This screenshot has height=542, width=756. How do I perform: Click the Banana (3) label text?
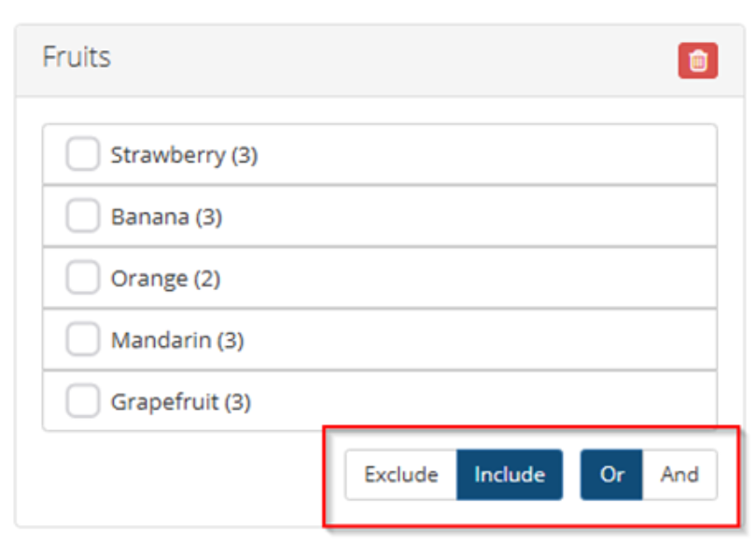tap(166, 216)
